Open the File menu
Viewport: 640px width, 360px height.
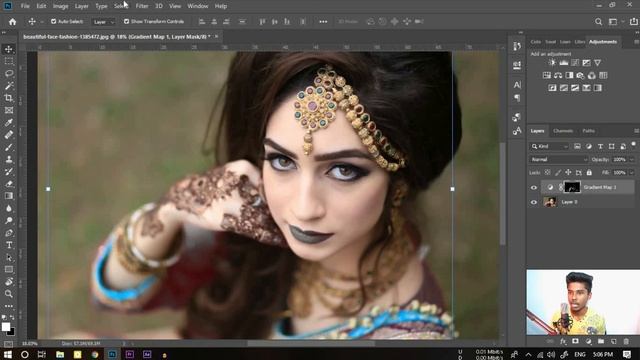25,6
